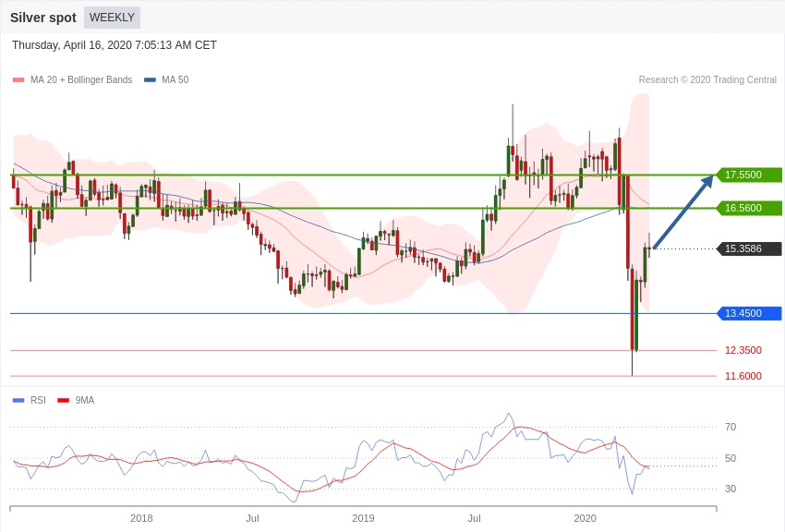This screenshot has height=532, width=785.
Task: Click the Jul label between 2019 and 2020
Action: coord(474,518)
